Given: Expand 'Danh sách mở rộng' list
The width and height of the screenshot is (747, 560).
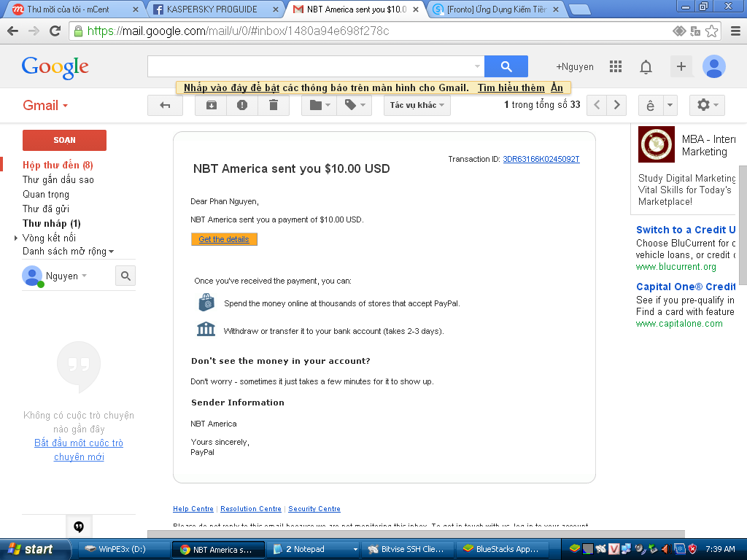Looking at the screenshot, I should point(68,252).
